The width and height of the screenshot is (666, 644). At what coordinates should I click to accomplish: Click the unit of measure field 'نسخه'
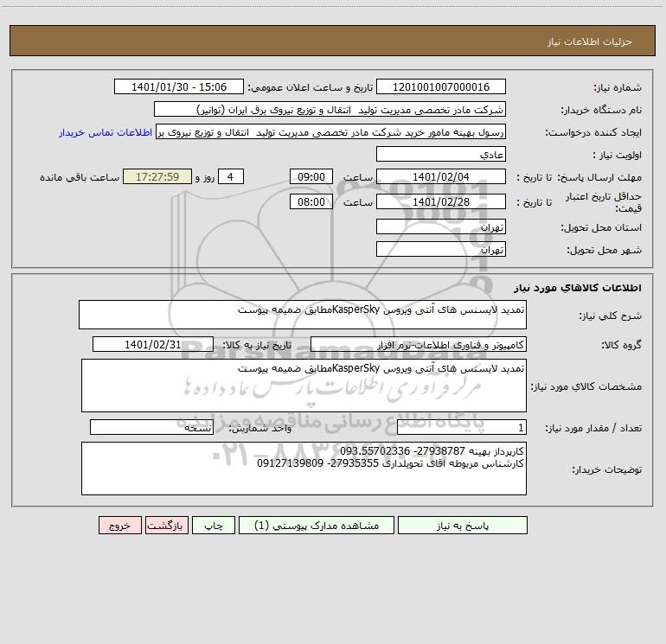pyautogui.click(x=151, y=428)
